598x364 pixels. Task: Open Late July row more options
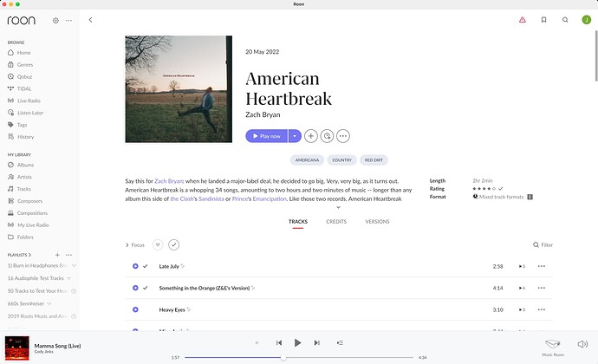pyautogui.click(x=542, y=266)
